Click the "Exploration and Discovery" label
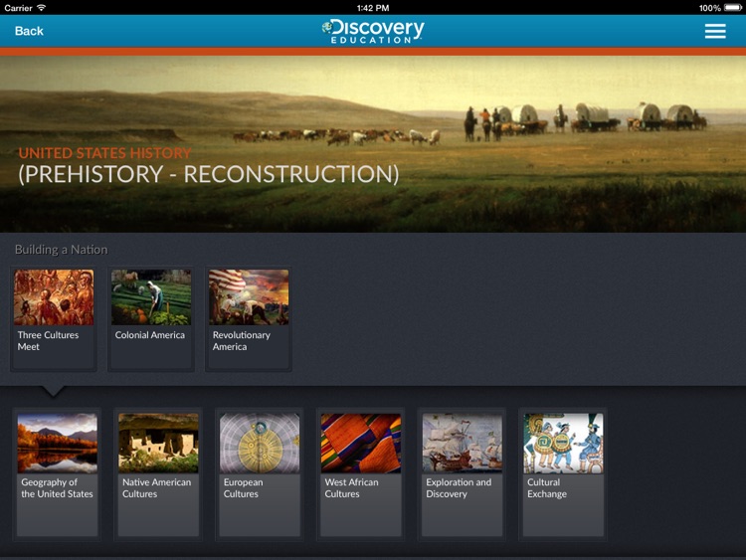 (459, 488)
